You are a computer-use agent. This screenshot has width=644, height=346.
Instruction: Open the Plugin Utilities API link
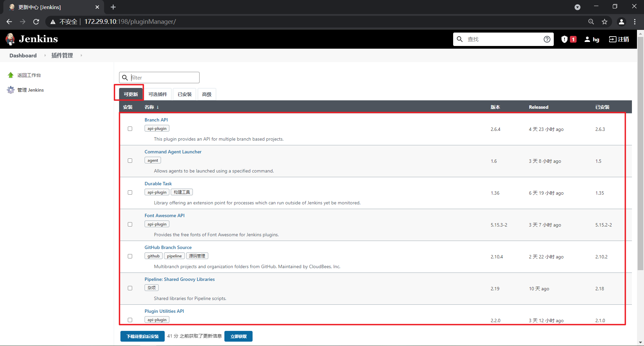[164, 311]
